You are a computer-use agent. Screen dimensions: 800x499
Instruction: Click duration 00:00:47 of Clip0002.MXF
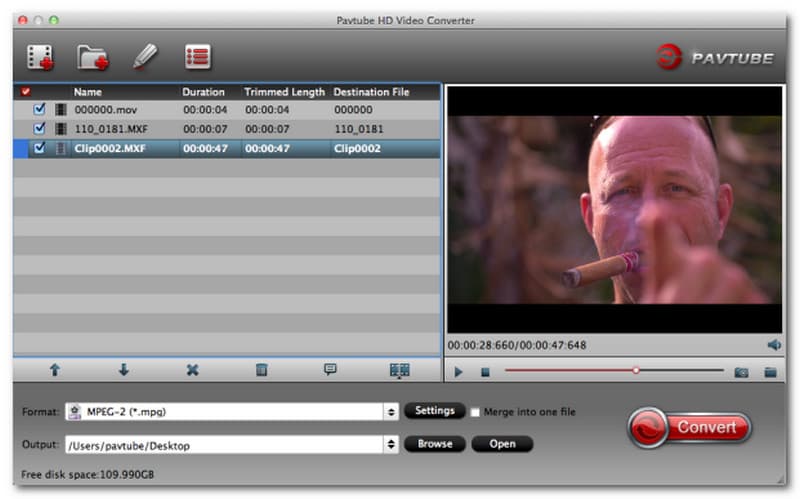click(x=205, y=148)
